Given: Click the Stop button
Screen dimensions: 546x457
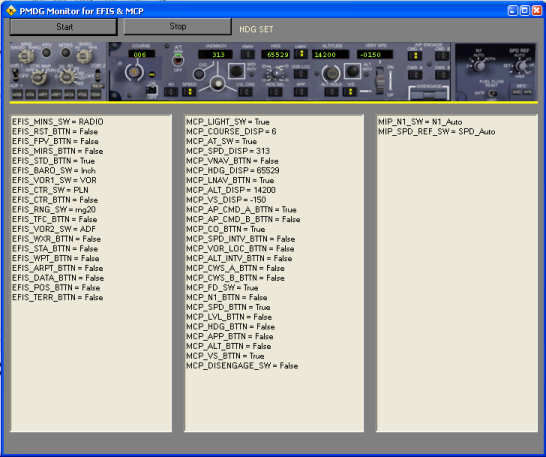Looking at the screenshot, I should pos(177,26).
